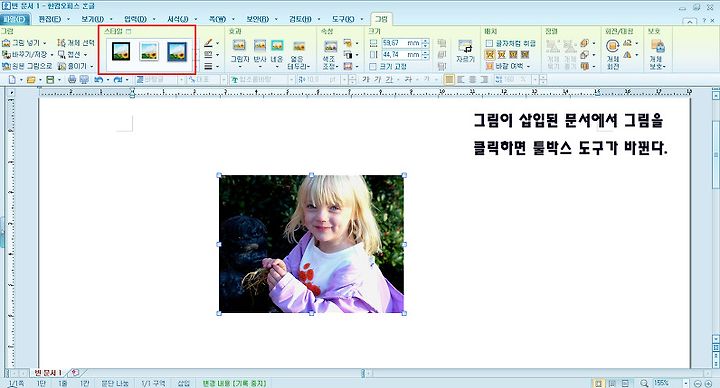Click 원래 그림으로 restore original picture
This screenshot has width=720, height=388.
click(x=28, y=66)
